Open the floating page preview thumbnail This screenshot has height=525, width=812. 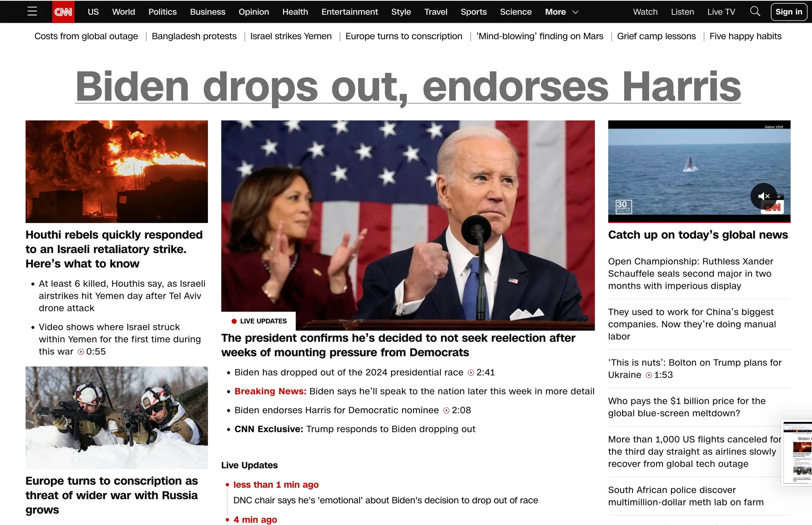(x=798, y=453)
